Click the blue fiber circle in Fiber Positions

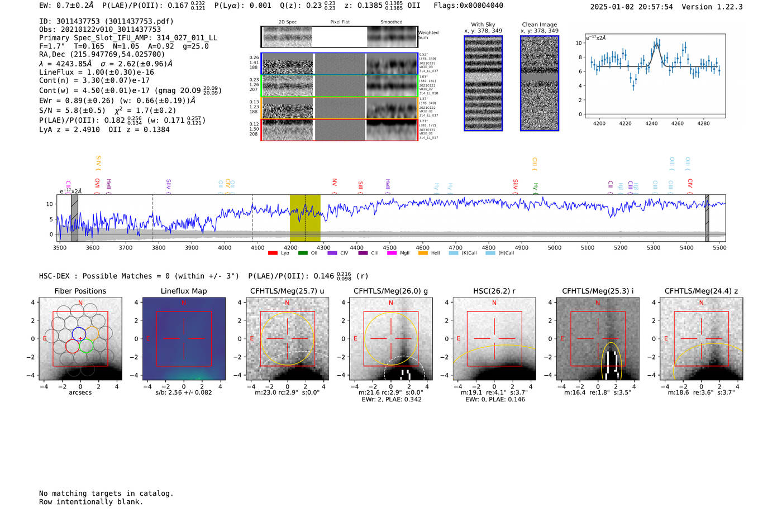click(79, 334)
